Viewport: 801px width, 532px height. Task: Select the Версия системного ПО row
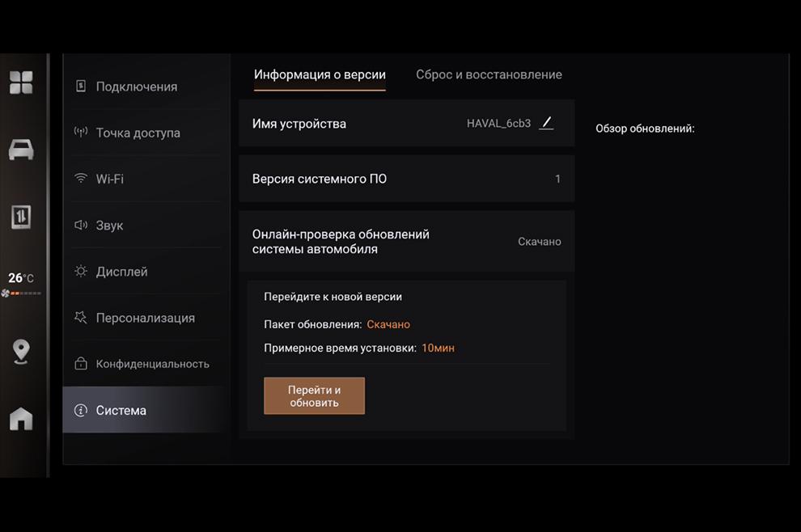pos(407,179)
